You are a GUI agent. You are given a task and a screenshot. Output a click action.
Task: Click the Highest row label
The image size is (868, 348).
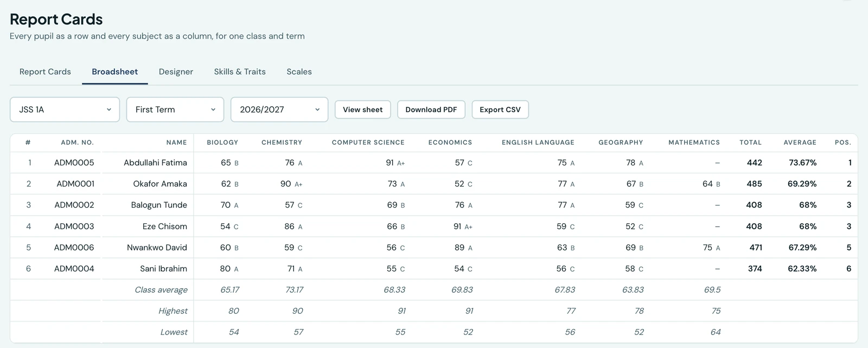coord(173,311)
